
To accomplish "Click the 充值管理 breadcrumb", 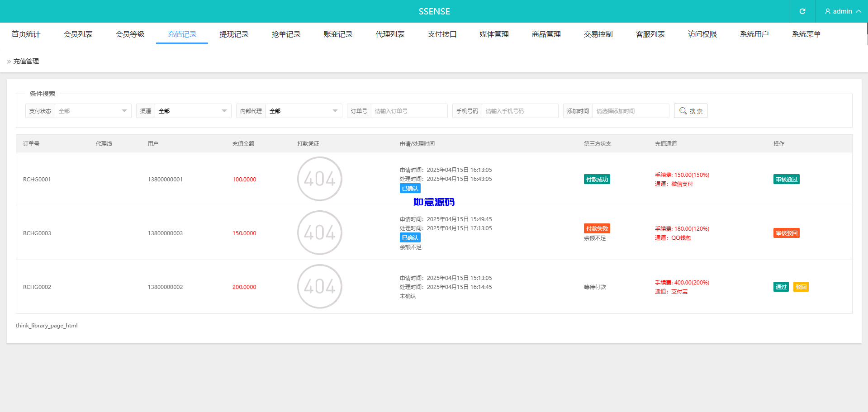I will tap(26, 62).
